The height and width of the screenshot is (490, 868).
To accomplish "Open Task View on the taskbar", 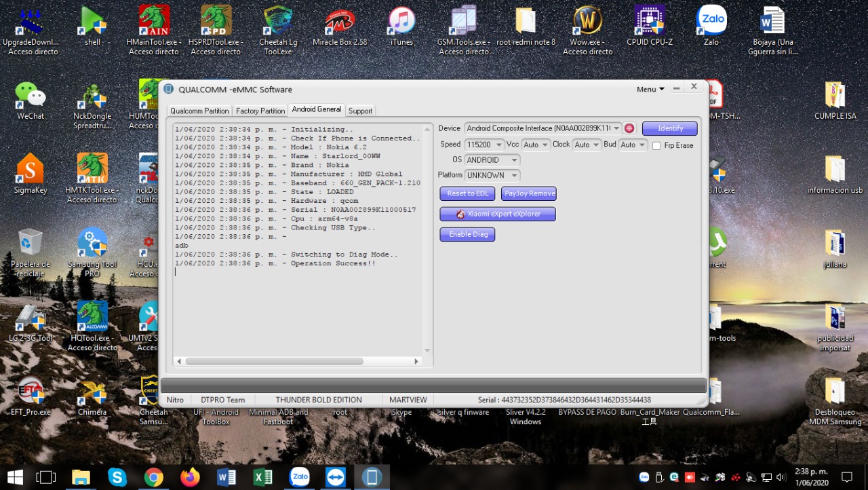I will 45,477.
